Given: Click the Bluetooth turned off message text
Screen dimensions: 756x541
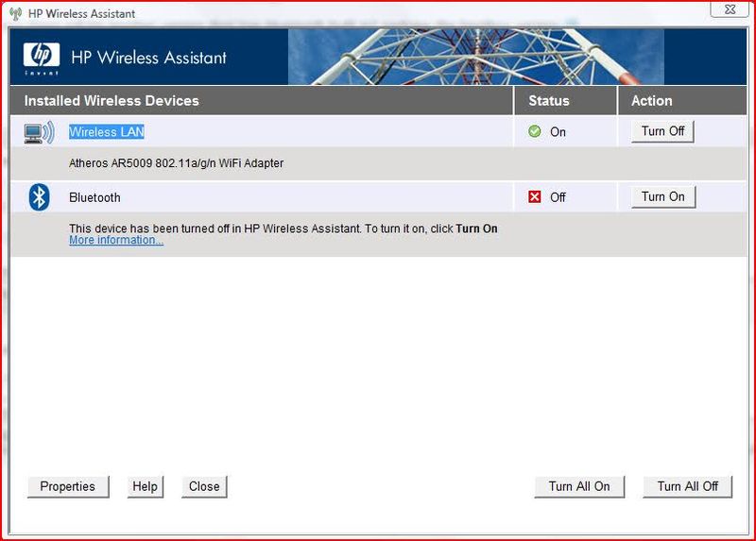Looking at the screenshot, I should pyautogui.click(x=283, y=228).
